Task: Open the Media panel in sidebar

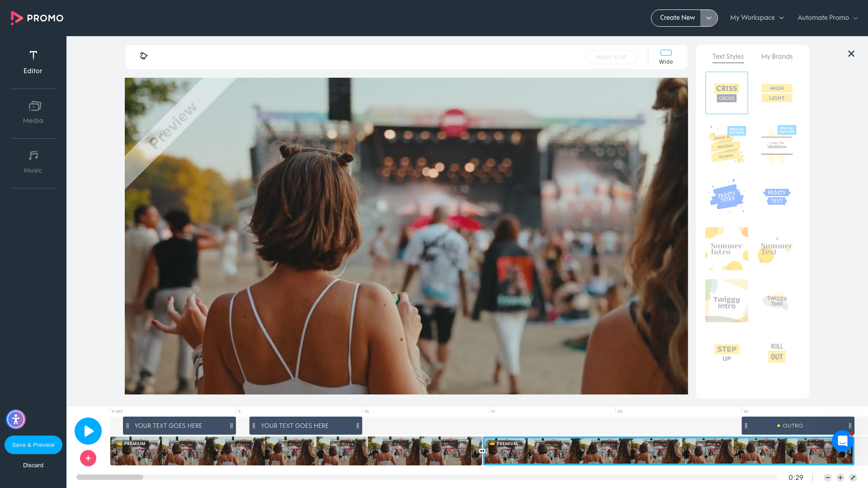Action: (x=33, y=113)
